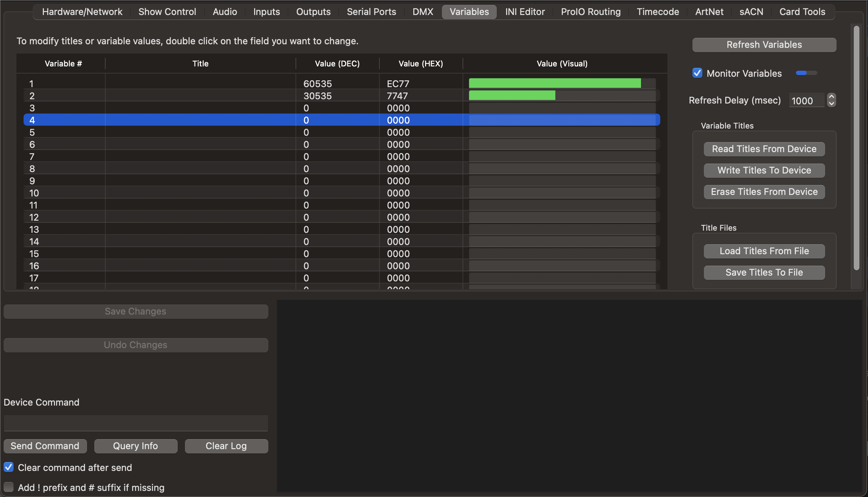This screenshot has height=497, width=868.
Task: Click the Monitor Variables progress indicator
Action: (806, 73)
